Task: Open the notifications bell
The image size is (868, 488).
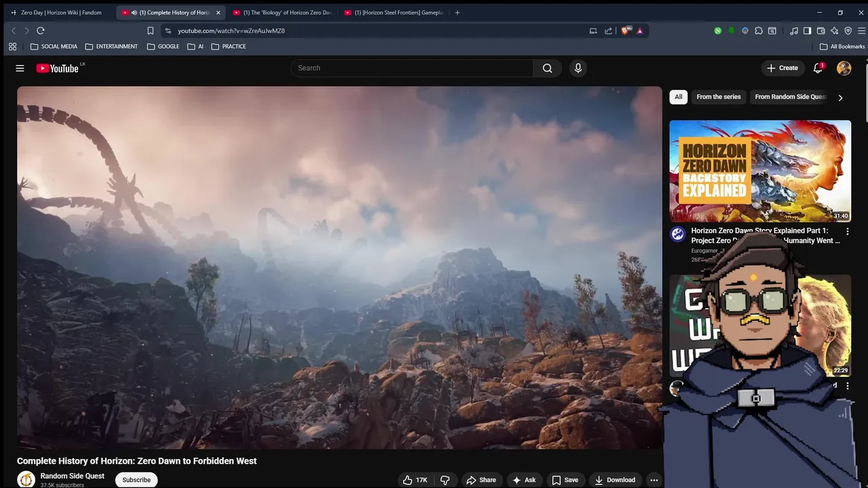Action: click(818, 68)
